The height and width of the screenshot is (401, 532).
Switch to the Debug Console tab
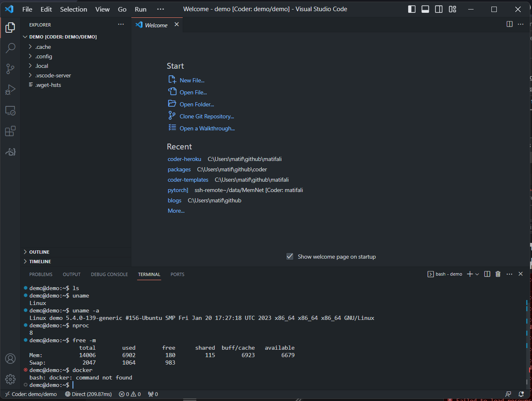pos(109,274)
